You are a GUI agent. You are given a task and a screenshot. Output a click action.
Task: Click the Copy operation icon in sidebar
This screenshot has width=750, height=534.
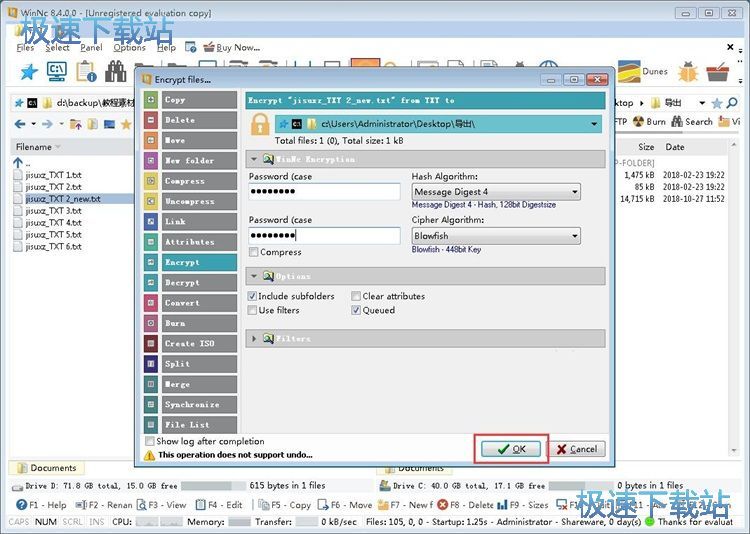[151, 100]
